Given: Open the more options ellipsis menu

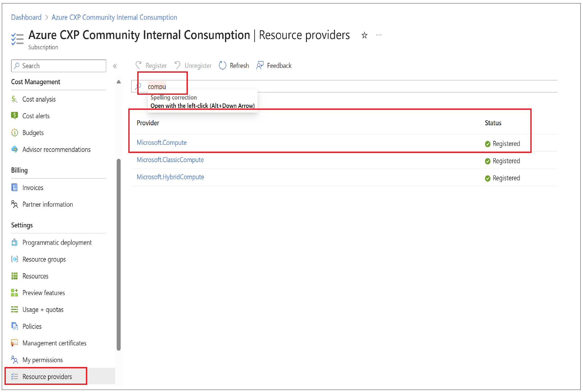Looking at the screenshot, I should point(379,35).
